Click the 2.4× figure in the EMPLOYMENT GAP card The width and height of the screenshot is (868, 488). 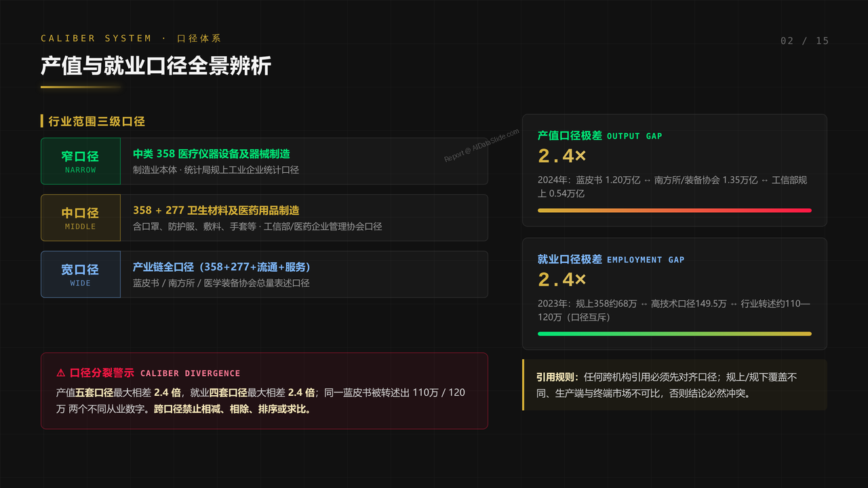[561, 279]
